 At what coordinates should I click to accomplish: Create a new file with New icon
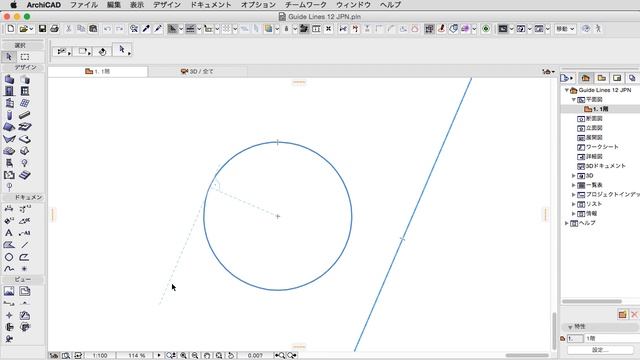[11, 29]
